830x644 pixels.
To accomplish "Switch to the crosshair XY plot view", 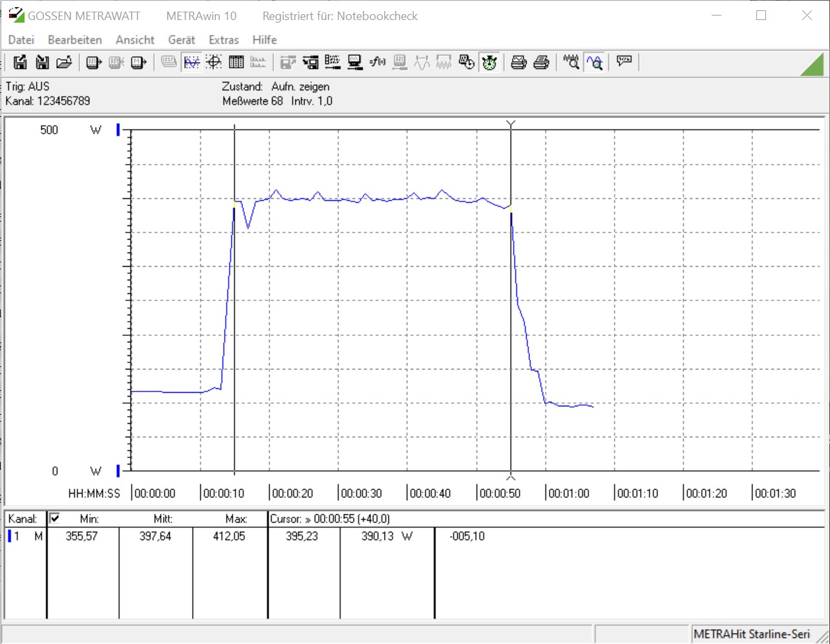I will click(214, 62).
